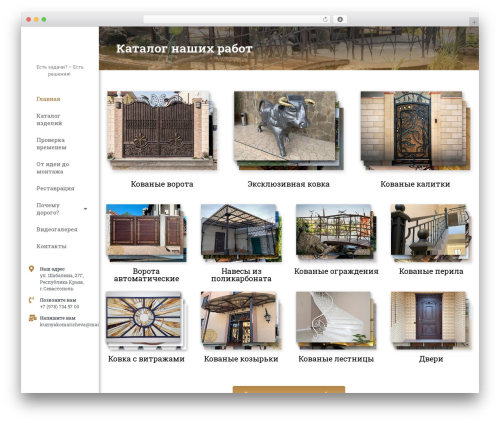Click the 'Каталог наших работ' heading
500x423 pixels.
184,49
